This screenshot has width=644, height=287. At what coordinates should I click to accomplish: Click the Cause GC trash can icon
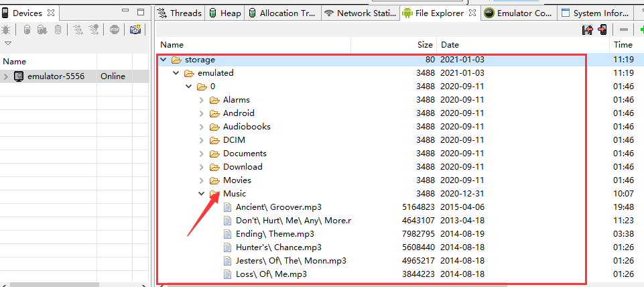click(58, 30)
